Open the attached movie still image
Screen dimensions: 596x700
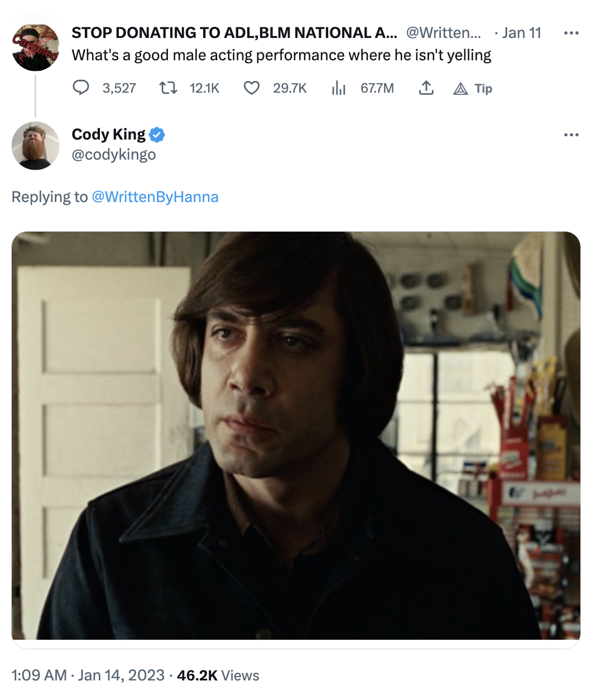pyautogui.click(x=296, y=435)
